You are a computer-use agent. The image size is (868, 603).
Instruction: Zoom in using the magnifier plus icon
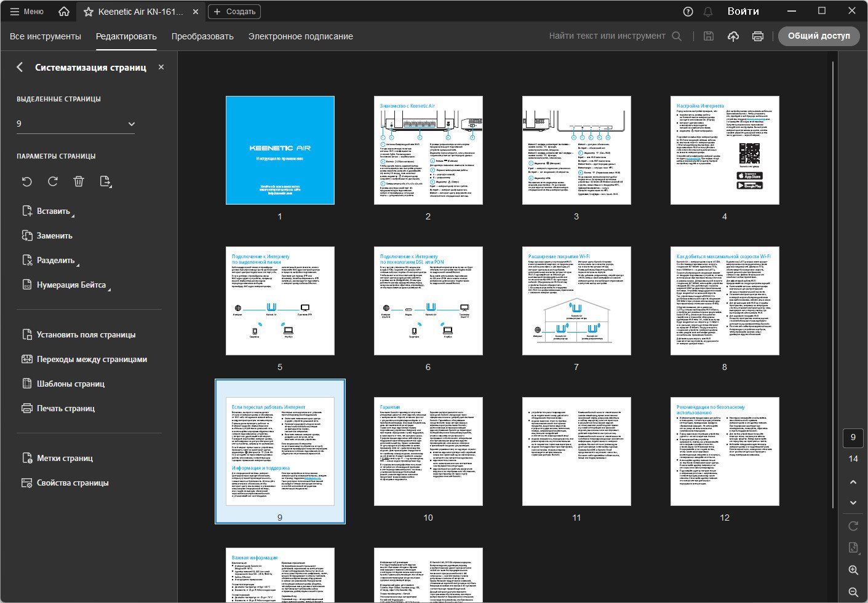point(853,570)
